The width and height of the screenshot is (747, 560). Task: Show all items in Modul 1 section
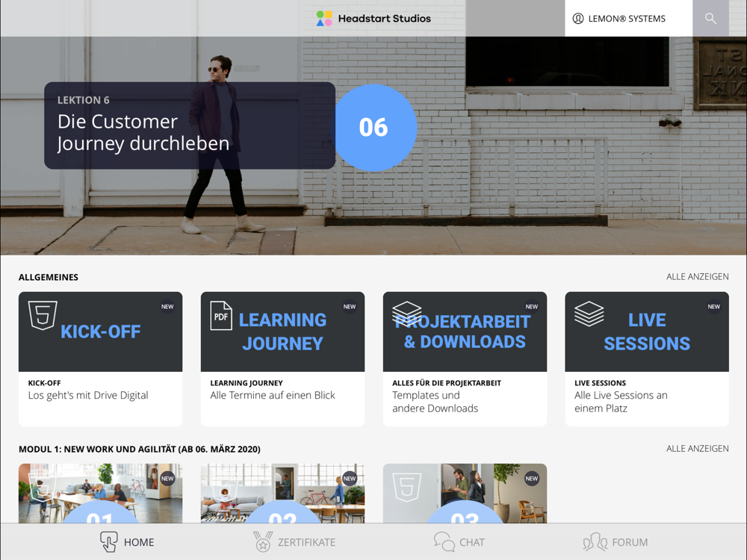pos(697,449)
